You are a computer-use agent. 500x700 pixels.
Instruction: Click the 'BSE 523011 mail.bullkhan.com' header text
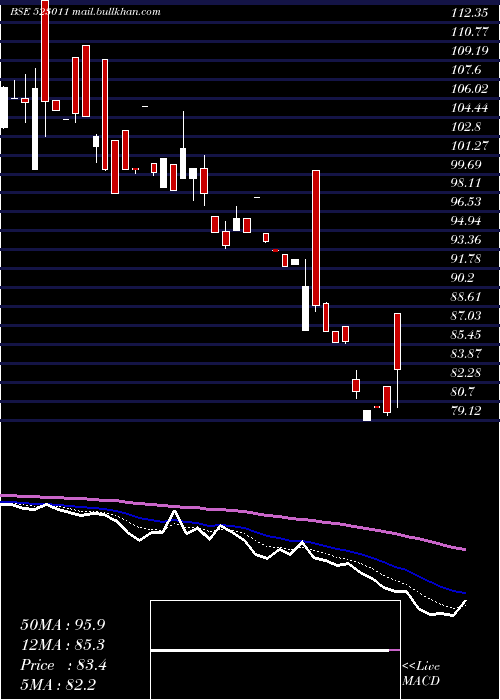pos(85,12)
